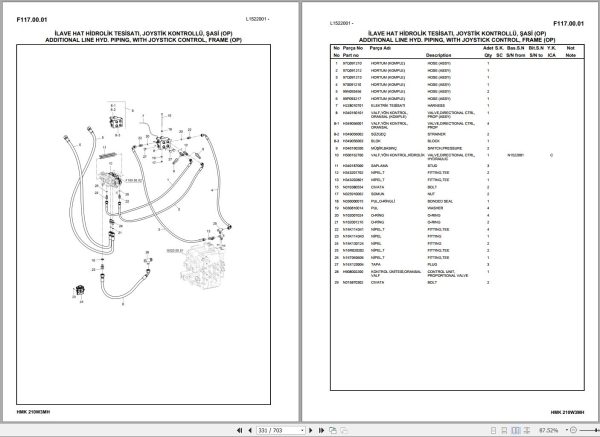The width and height of the screenshot is (600, 437).
Task: Click the previous view icon
Action: tap(333, 430)
